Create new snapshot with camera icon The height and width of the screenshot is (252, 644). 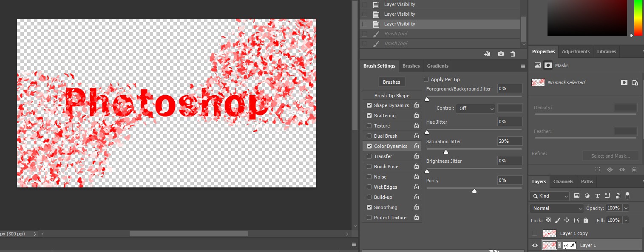(501, 54)
